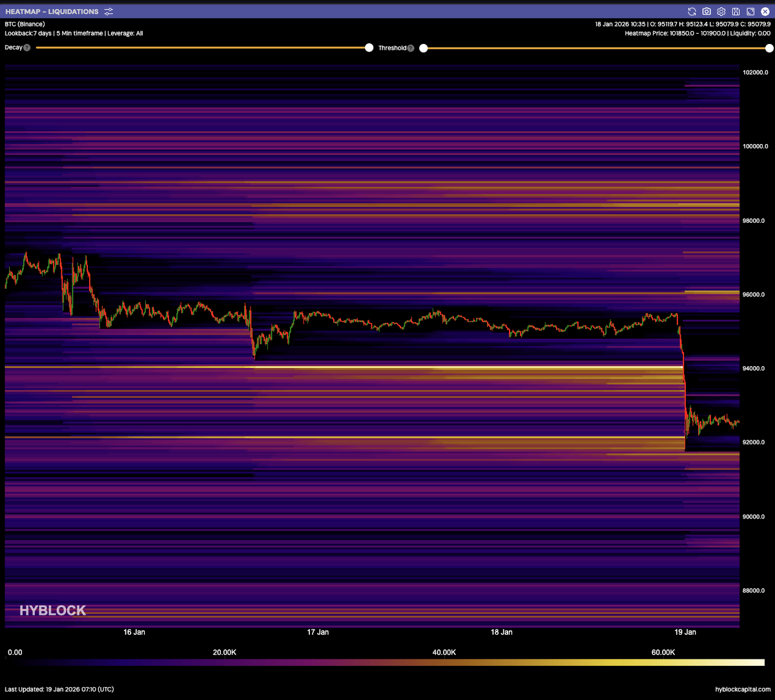775x700 pixels.
Task: Click the liquidity color scale gradient bar
Action: tap(384, 663)
